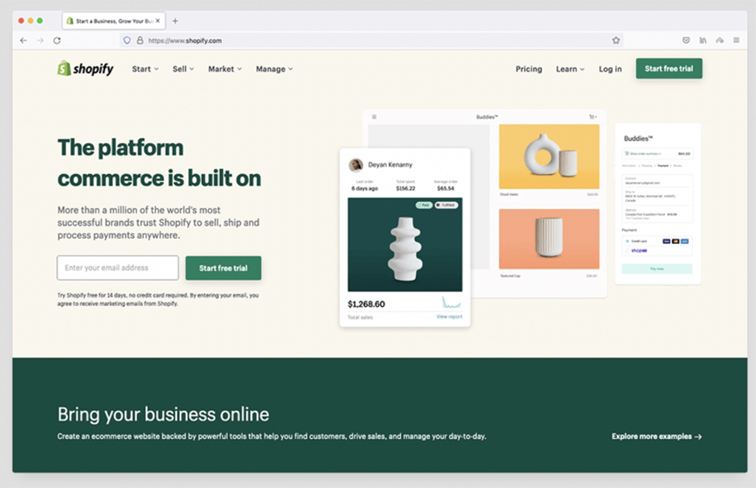
Task: Click the $156.22 total spent value
Action: click(x=405, y=189)
